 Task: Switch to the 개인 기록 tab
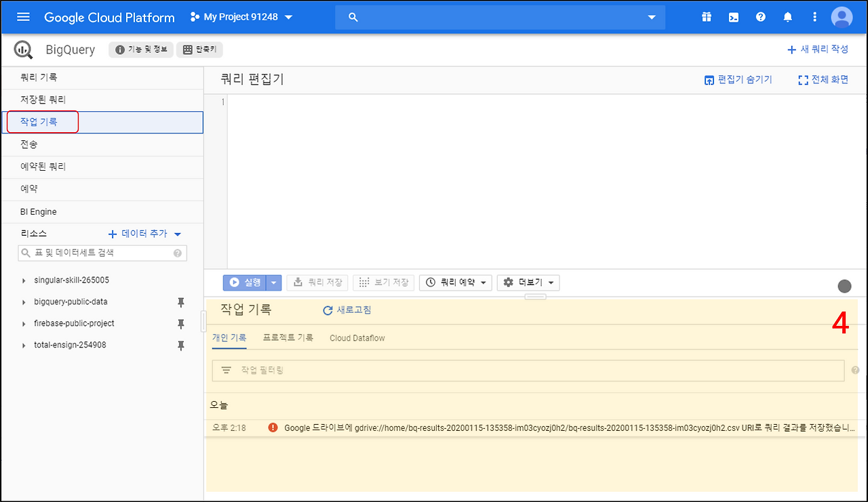point(229,337)
